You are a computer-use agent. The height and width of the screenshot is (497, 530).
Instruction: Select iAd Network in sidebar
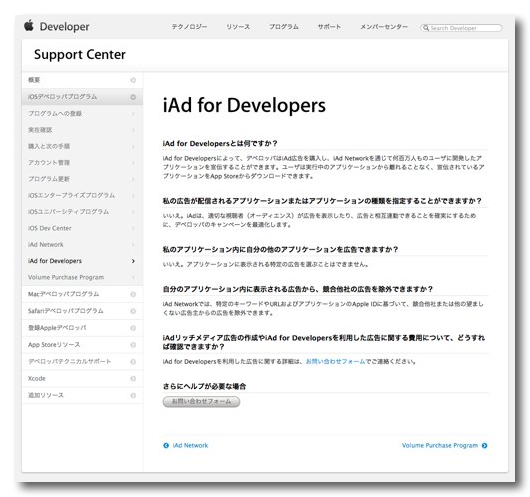coord(82,244)
